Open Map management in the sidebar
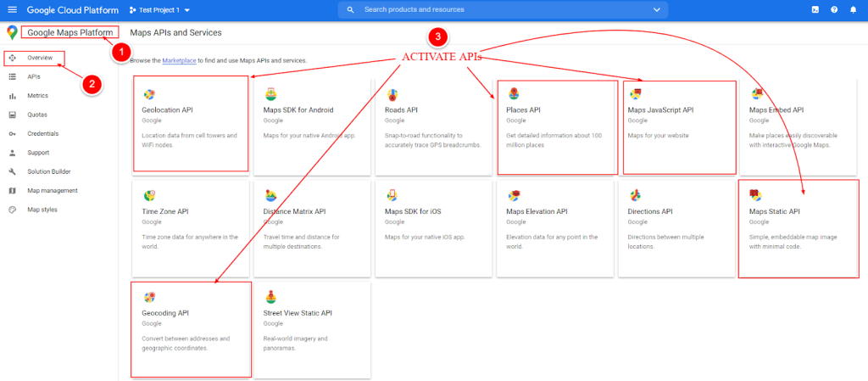This screenshot has height=381, width=868. pyautogui.click(x=52, y=190)
